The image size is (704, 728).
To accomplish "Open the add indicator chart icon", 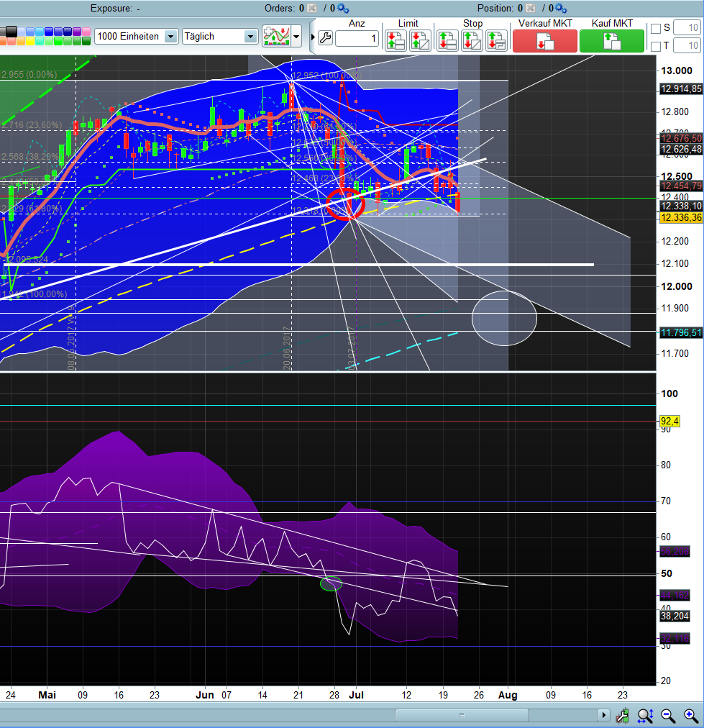I will (x=276, y=36).
